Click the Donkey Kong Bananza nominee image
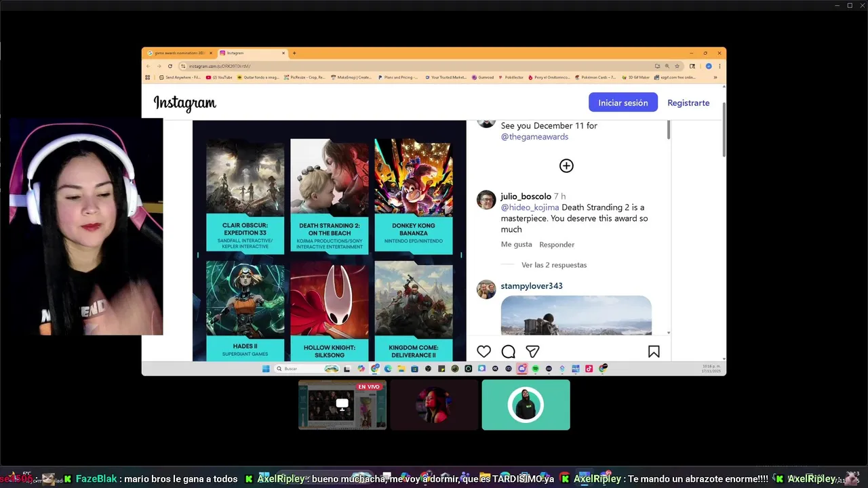 [x=413, y=178]
